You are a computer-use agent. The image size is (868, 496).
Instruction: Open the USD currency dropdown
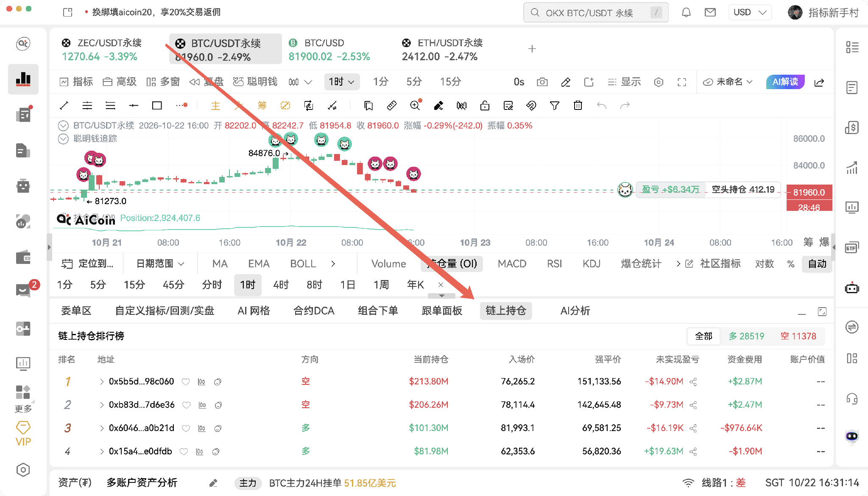pos(750,12)
